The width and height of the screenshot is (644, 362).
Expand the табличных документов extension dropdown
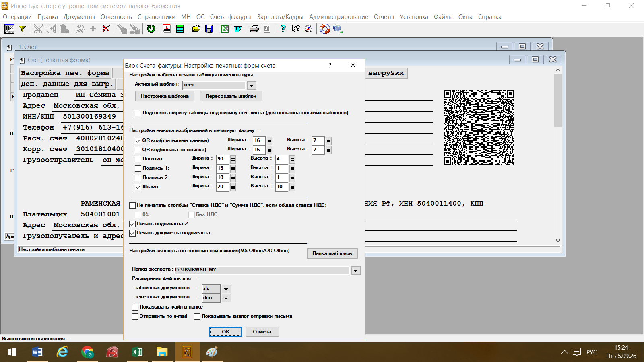[x=226, y=289]
